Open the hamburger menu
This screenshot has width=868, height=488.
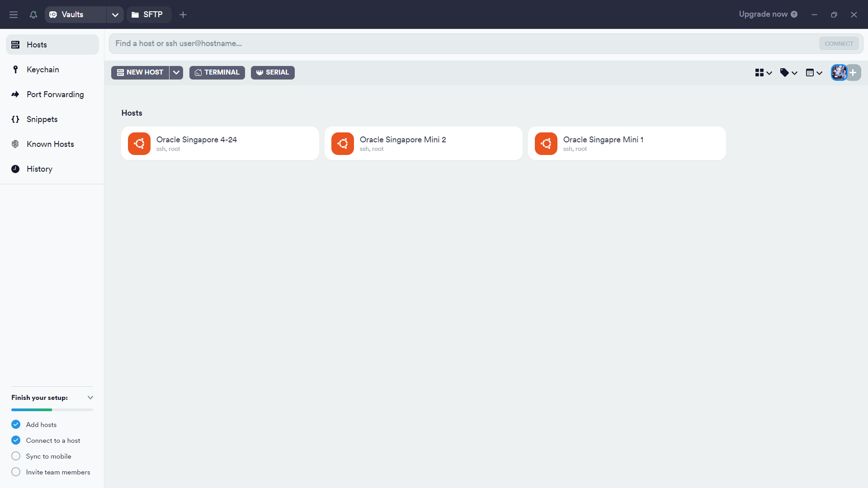click(x=14, y=14)
